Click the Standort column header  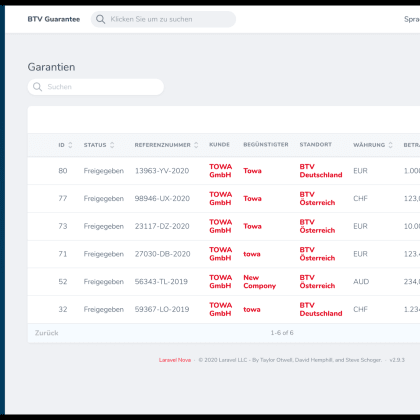tap(316, 145)
